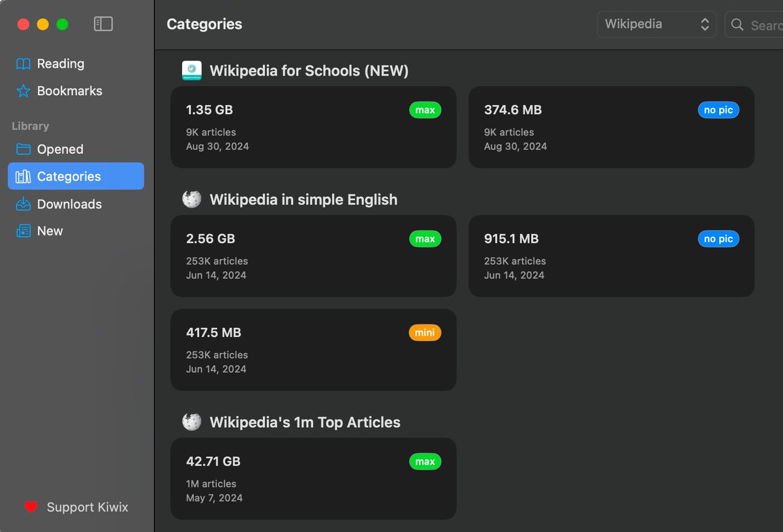The height and width of the screenshot is (532, 783).
Task: Click the Categories title in toolbar
Action: 204,24
